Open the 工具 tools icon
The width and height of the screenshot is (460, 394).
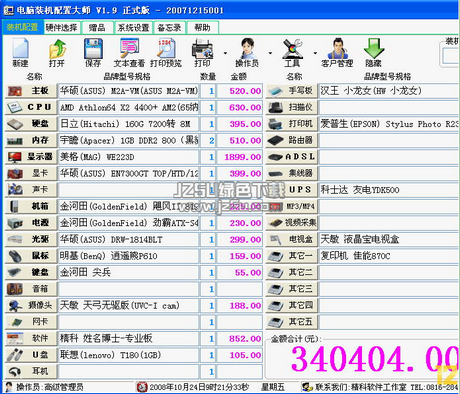292,53
